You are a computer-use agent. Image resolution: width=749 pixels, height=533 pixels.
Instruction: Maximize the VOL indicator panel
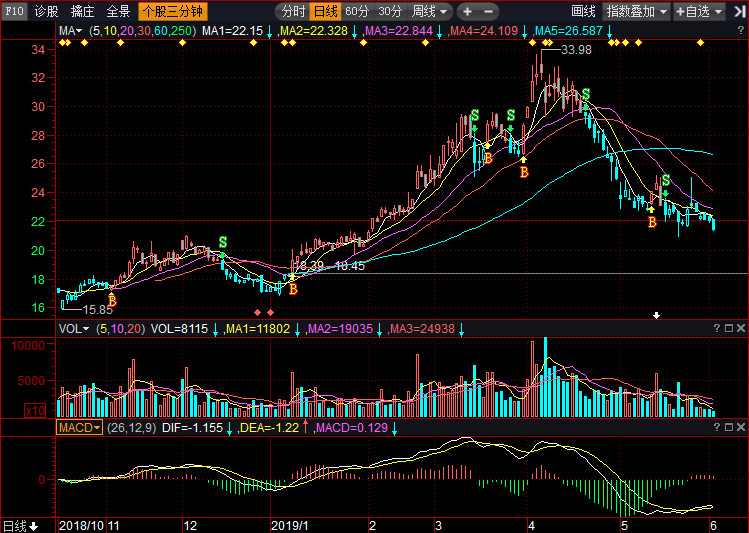click(x=728, y=328)
